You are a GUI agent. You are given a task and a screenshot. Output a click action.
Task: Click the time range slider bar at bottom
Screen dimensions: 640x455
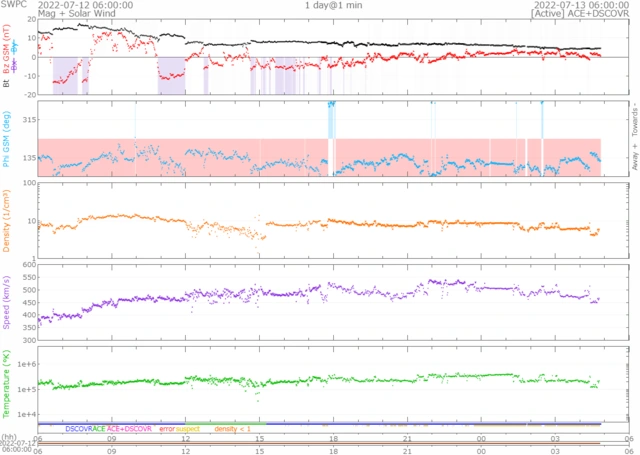319,443
